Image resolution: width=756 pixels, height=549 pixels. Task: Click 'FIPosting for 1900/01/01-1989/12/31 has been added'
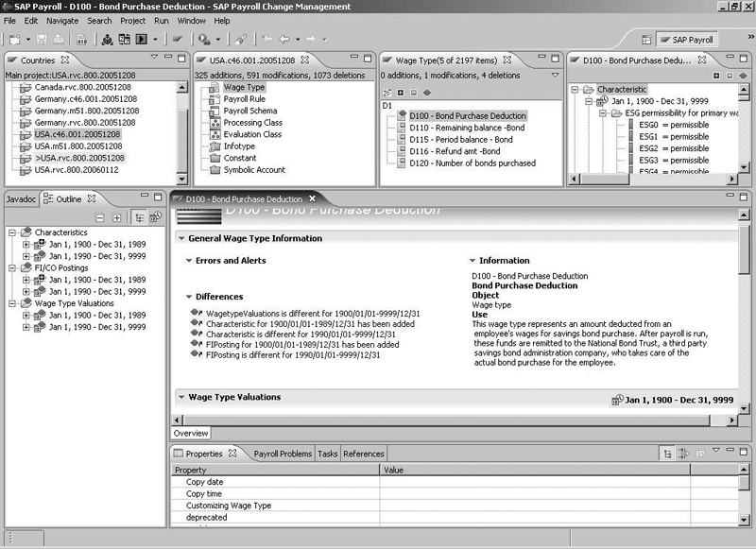(x=302, y=345)
